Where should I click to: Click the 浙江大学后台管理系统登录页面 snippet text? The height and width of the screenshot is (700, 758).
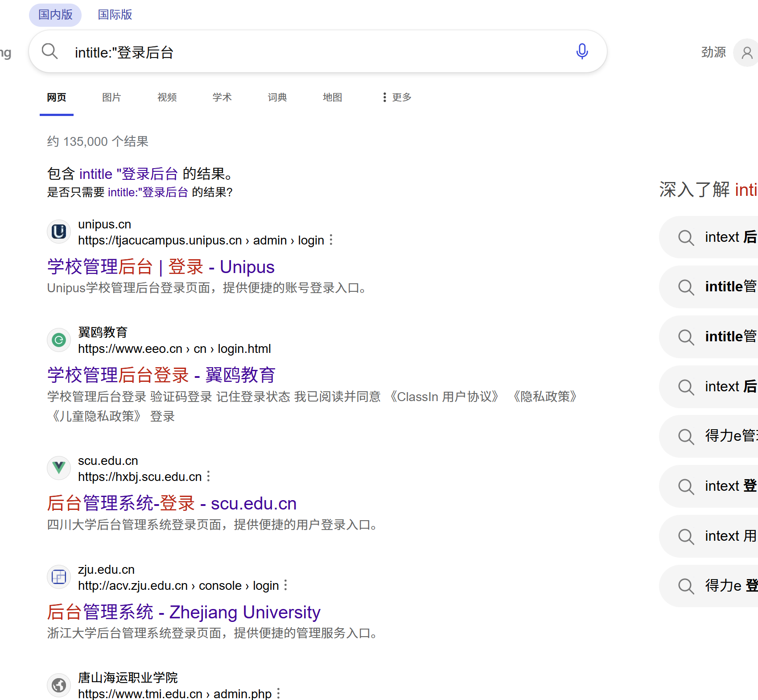213,633
